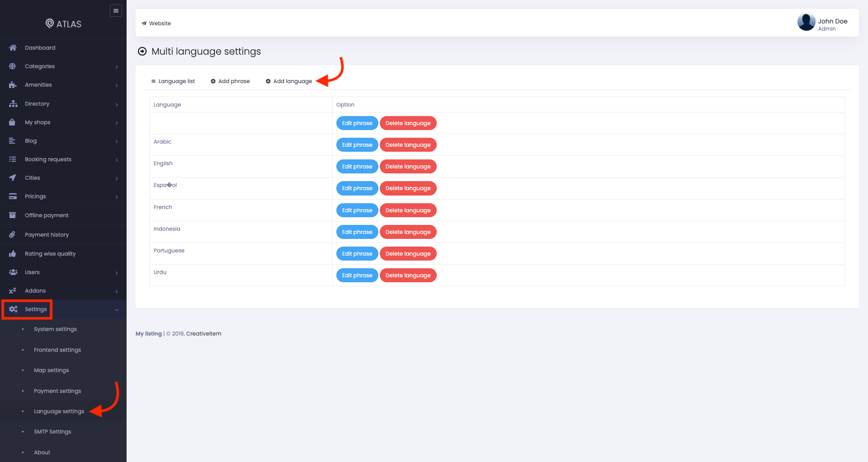This screenshot has width=868, height=462.
Task: Click the Addons superscript icon
Action: click(x=12, y=290)
